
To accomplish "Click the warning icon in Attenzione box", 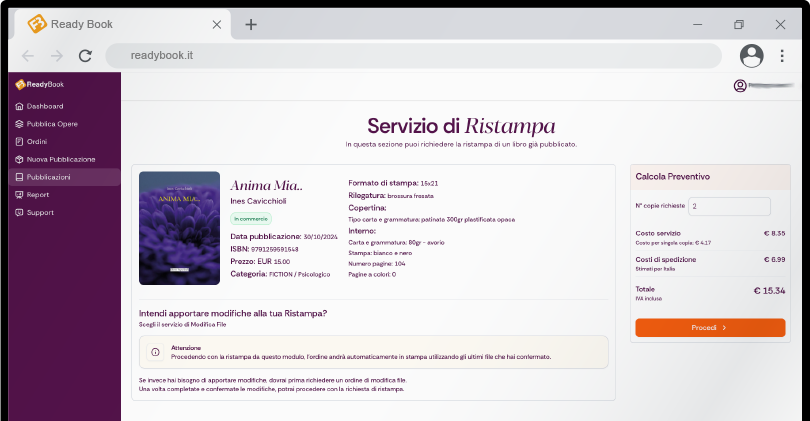I will (x=155, y=352).
